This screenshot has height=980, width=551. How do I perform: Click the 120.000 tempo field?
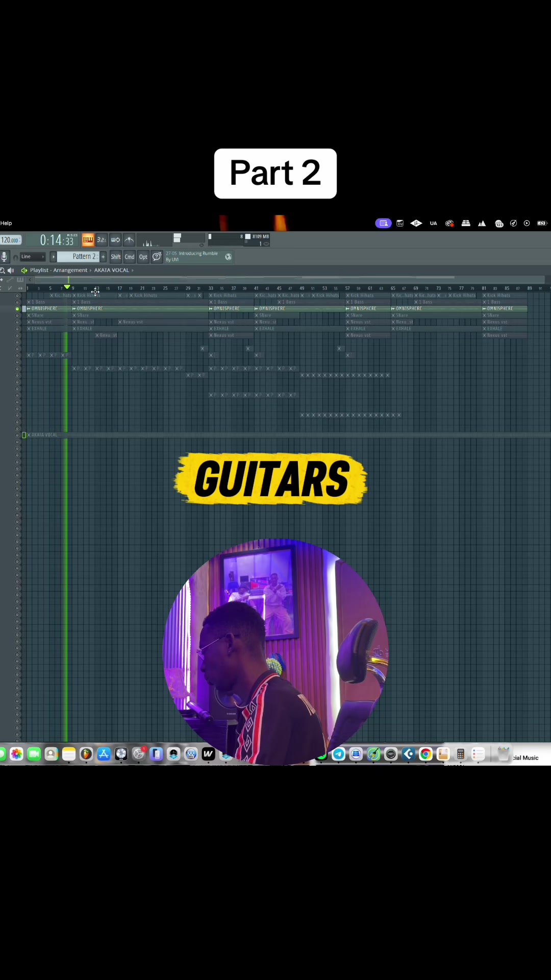(x=10, y=240)
